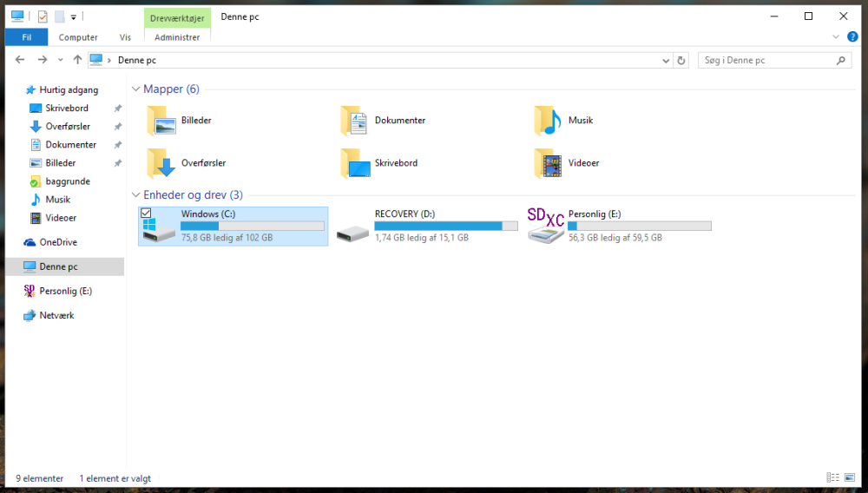Screen dimensions: 868x493
Task: Go up one folder level arrow
Action: click(77, 60)
